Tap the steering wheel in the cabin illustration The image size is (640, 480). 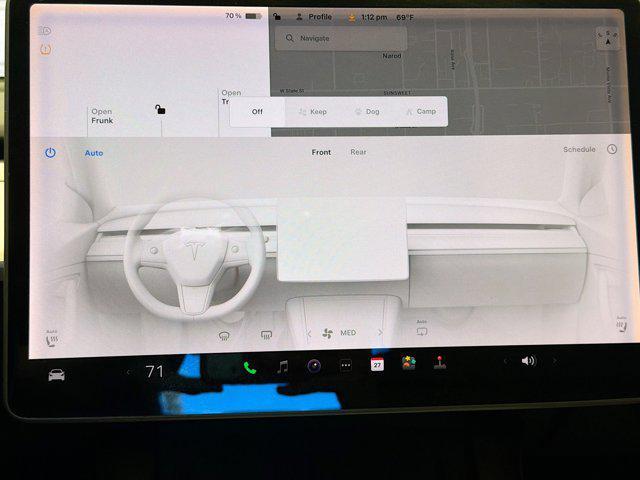tap(195, 259)
